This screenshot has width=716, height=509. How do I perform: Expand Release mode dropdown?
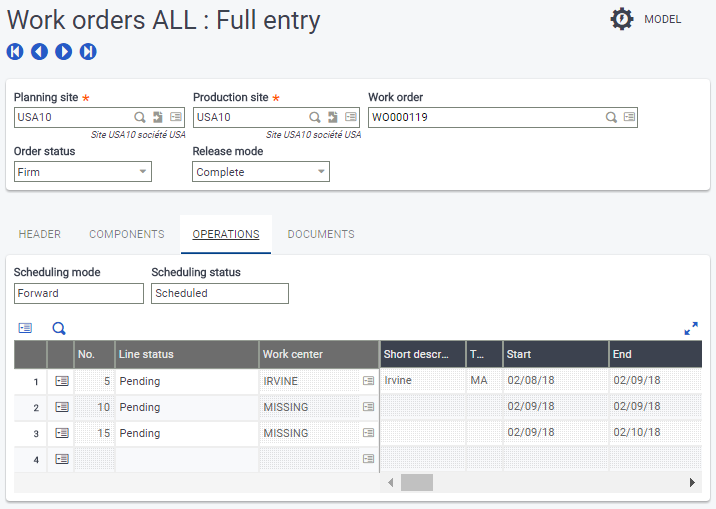click(x=320, y=172)
